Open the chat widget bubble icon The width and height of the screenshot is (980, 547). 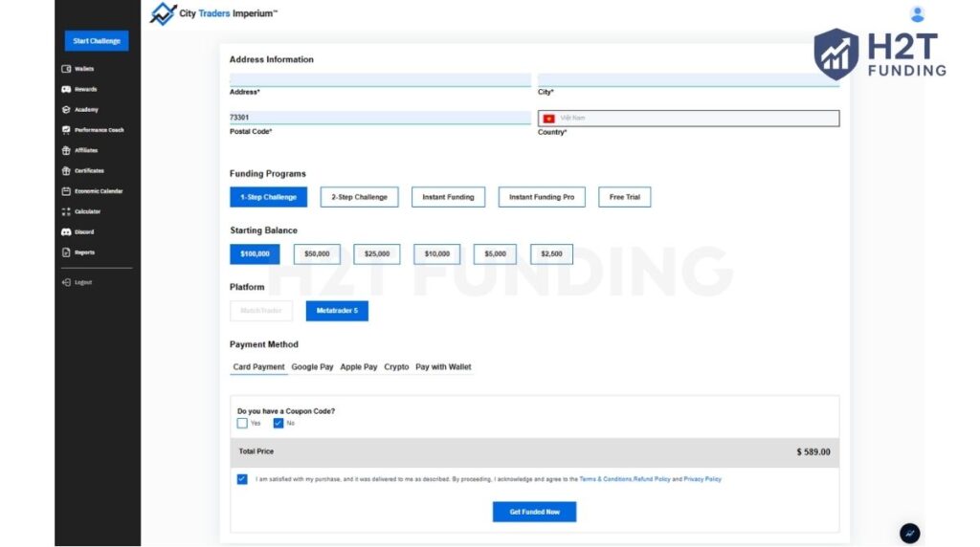(x=909, y=534)
